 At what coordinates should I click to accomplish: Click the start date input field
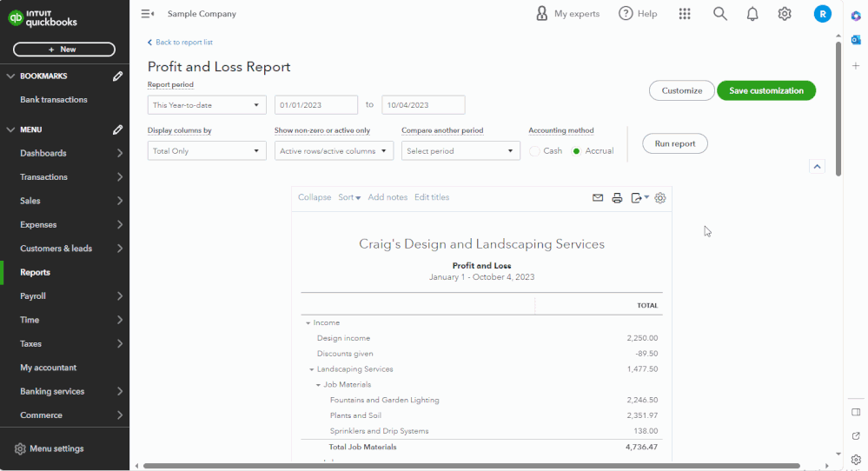click(315, 105)
